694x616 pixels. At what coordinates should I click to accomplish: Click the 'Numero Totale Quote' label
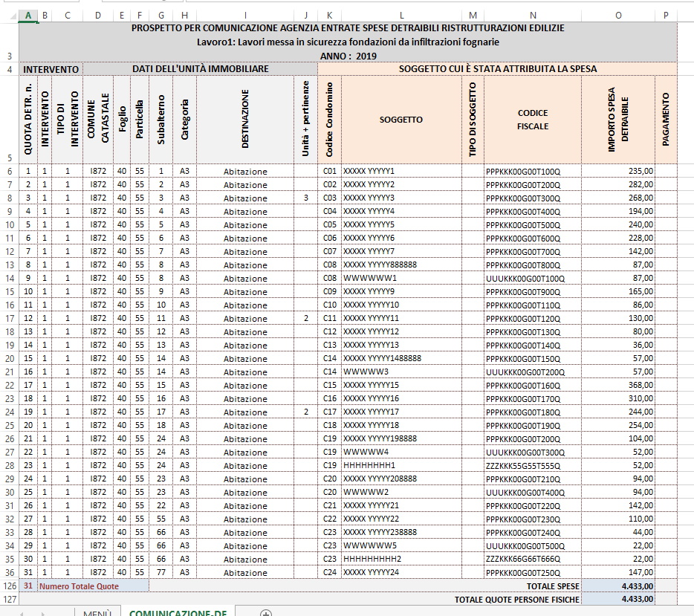click(80, 586)
